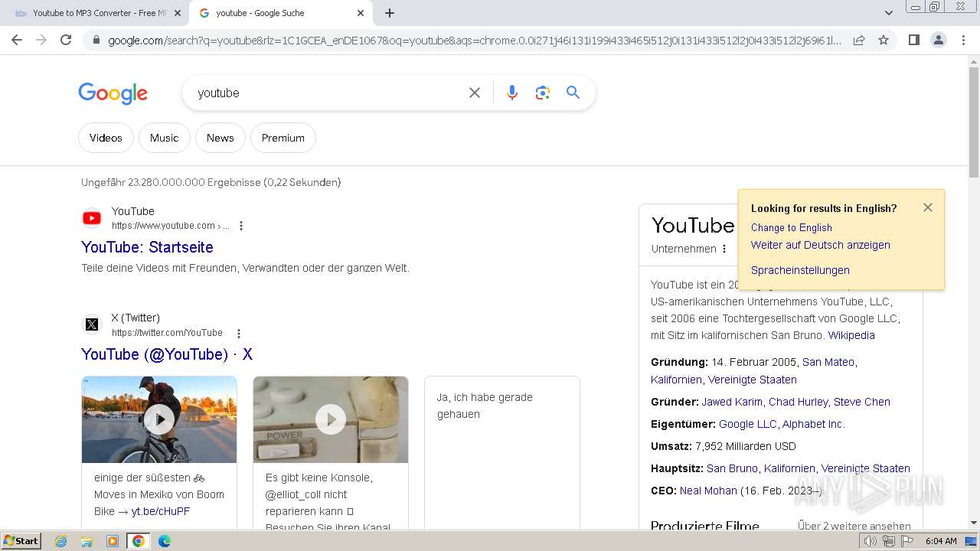Filter results by Premium chip
980x551 pixels.
283,138
